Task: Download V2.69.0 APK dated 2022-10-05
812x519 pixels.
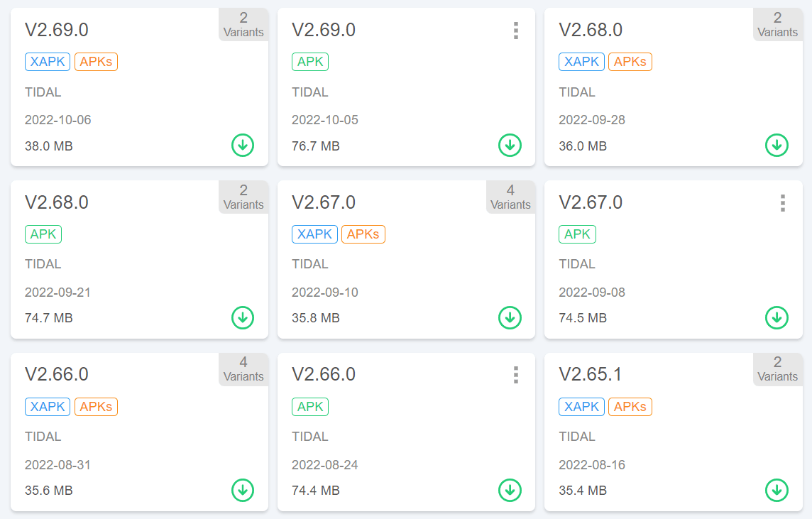Action: click(x=510, y=146)
